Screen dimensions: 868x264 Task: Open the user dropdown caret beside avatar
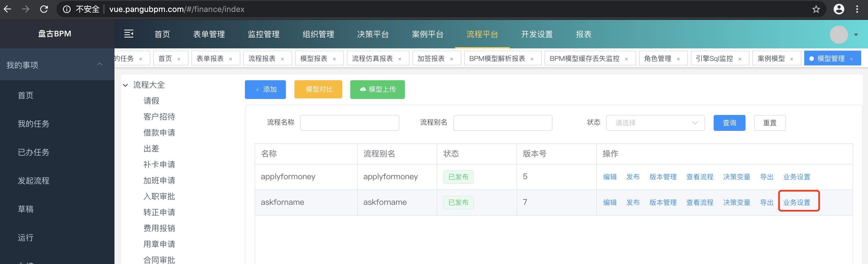[x=856, y=35]
